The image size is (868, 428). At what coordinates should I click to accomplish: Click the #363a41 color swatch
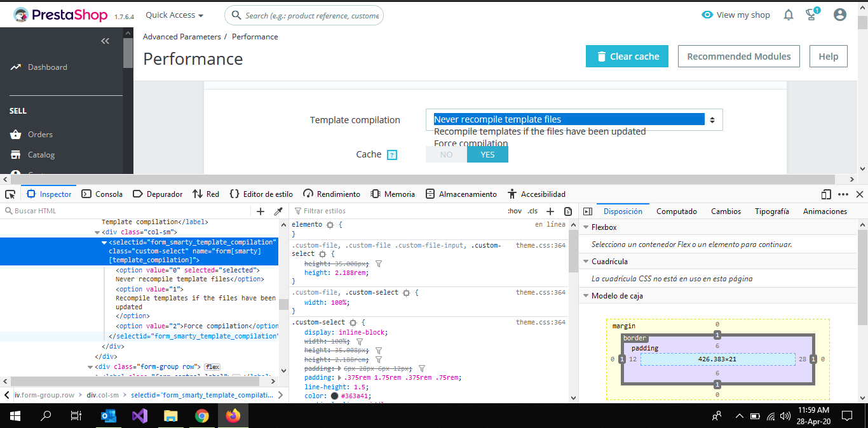pyautogui.click(x=334, y=396)
